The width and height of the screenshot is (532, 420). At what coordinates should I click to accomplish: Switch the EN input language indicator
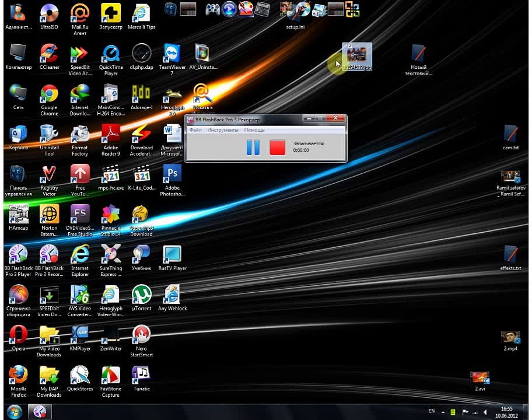point(431,411)
